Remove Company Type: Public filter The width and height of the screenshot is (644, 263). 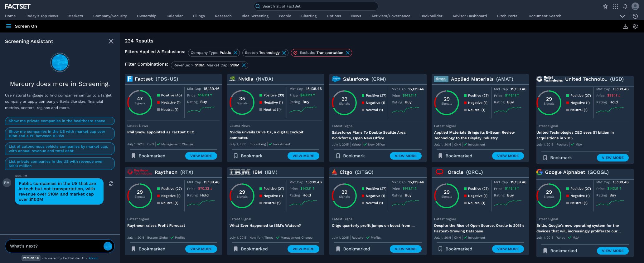click(236, 53)
